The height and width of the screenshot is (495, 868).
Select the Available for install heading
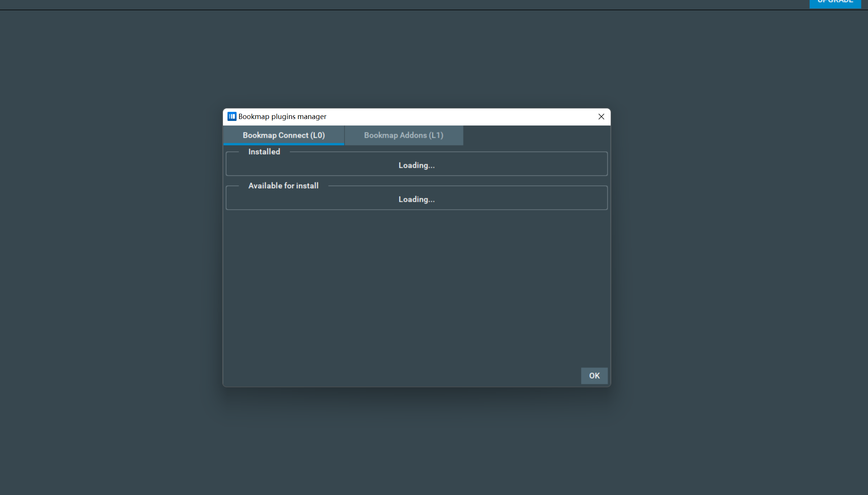(x=283, y=186)
